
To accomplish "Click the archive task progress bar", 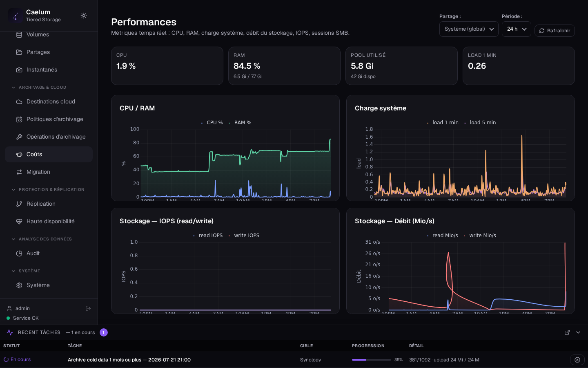I will point(372,360).
